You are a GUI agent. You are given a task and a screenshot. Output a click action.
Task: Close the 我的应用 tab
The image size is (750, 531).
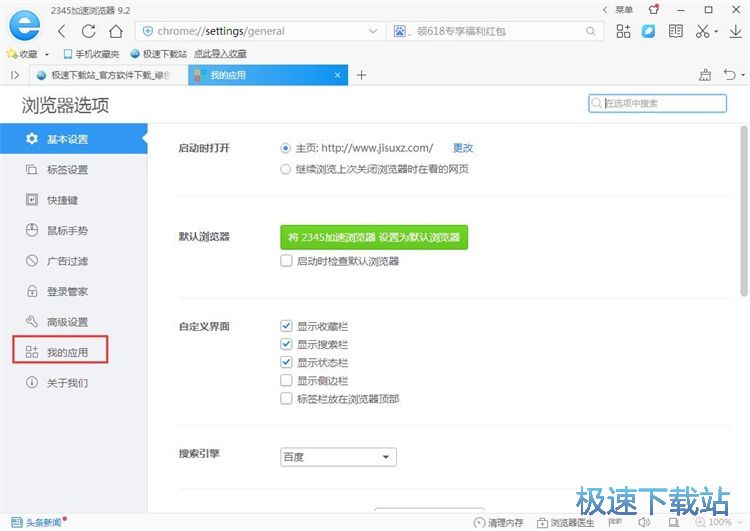click(337, 75)
